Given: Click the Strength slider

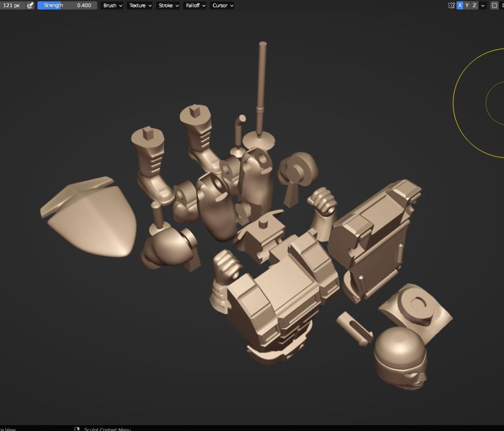Looking at the screenshot, I should click(x=66, y=5).
